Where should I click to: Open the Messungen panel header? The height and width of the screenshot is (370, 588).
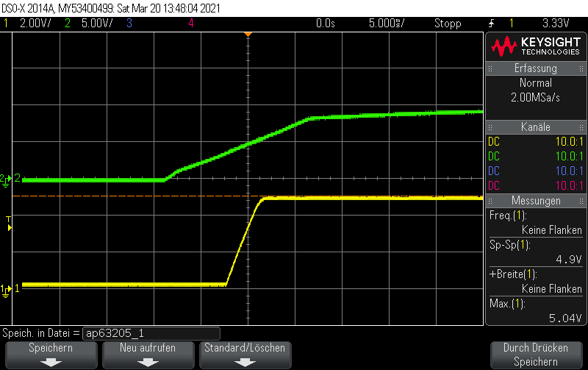pos(536,201)
